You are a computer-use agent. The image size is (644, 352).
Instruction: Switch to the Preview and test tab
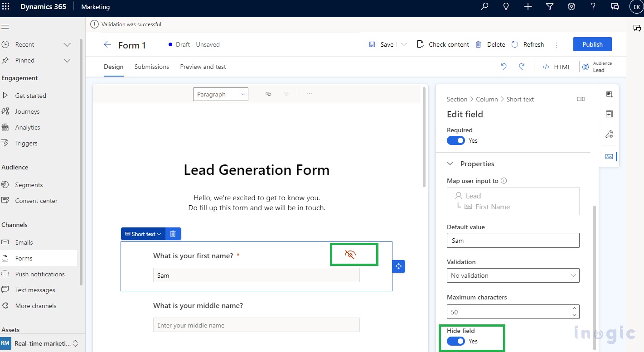click(x=203, y=67)
